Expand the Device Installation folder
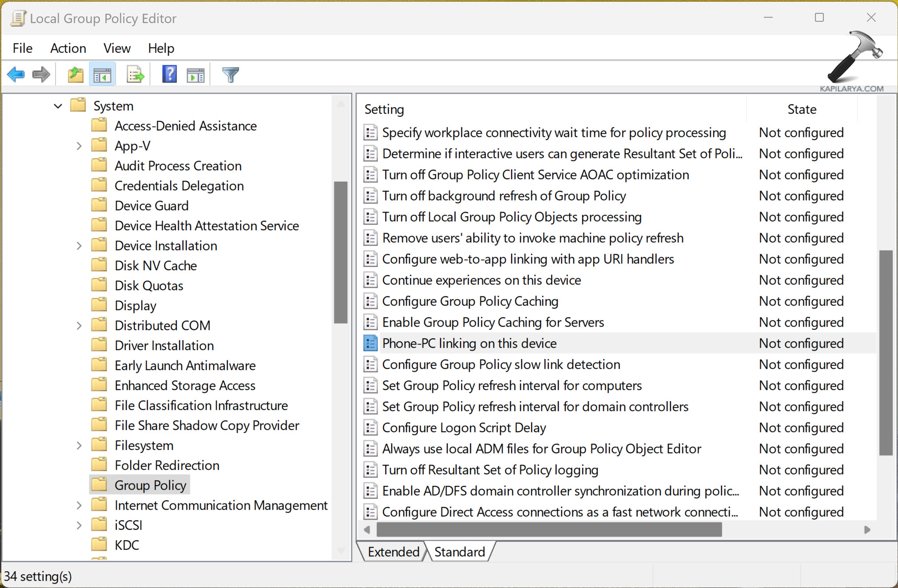The image size is (898, 588). click(79, 246)
